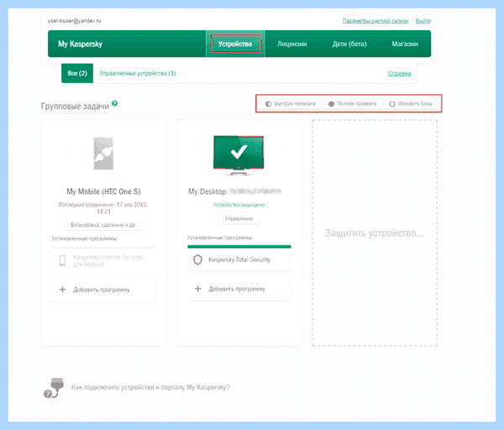Screen dimensions: 504x430
Task: Start Полная проверка task
Action: [352, 104]
